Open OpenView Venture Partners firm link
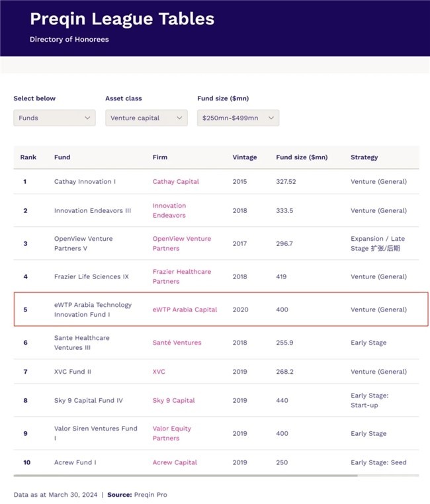The image size is (430, 504). pos(181,243)
